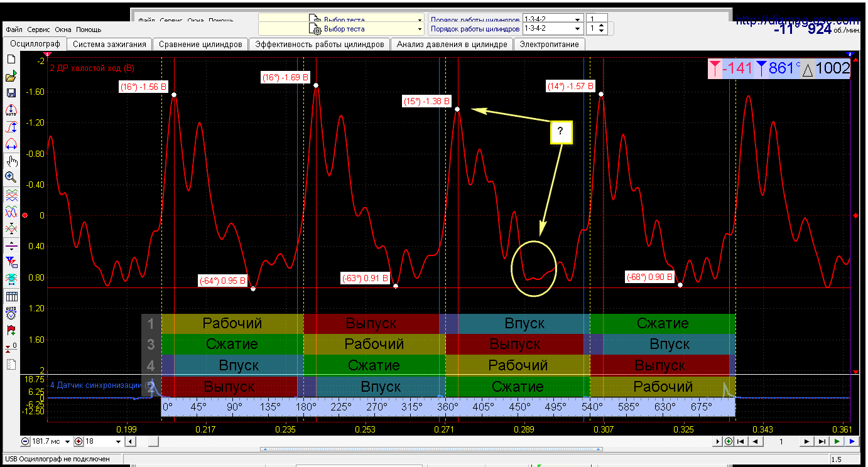The height and width of the screenshot is (467, 868).
Task: Go to next frame button
Action: pyautogui.click(x=807, y=441)
